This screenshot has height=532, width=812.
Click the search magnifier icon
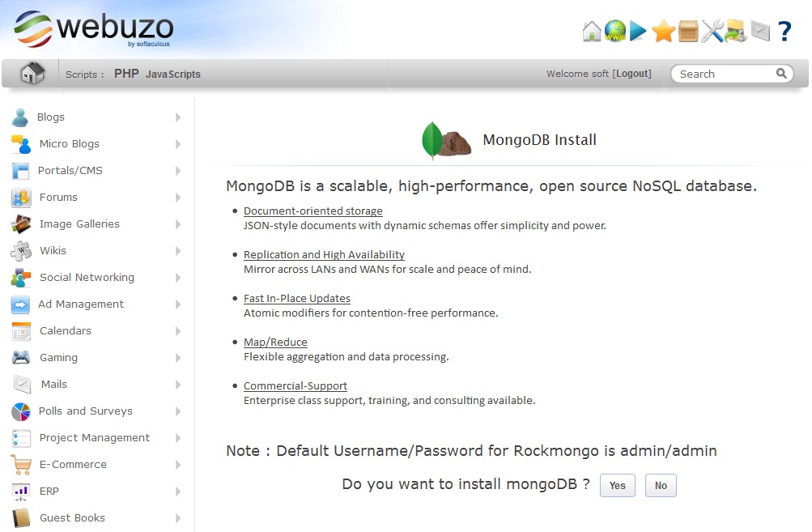pyautogui.click(x=781, y=74)
